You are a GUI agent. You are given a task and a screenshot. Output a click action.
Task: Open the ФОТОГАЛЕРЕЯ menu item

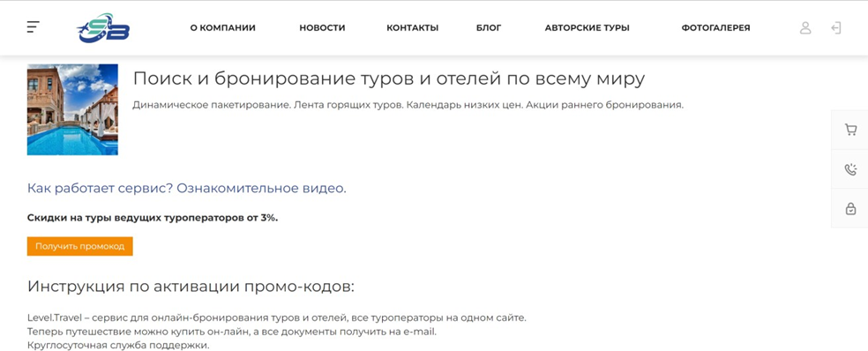click(715, 27)
